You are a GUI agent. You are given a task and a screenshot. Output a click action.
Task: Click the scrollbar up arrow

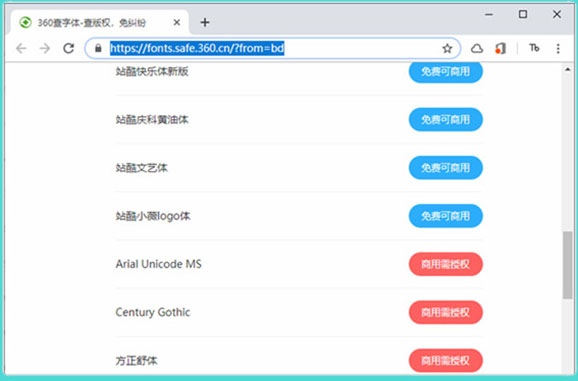click(568, 69)
